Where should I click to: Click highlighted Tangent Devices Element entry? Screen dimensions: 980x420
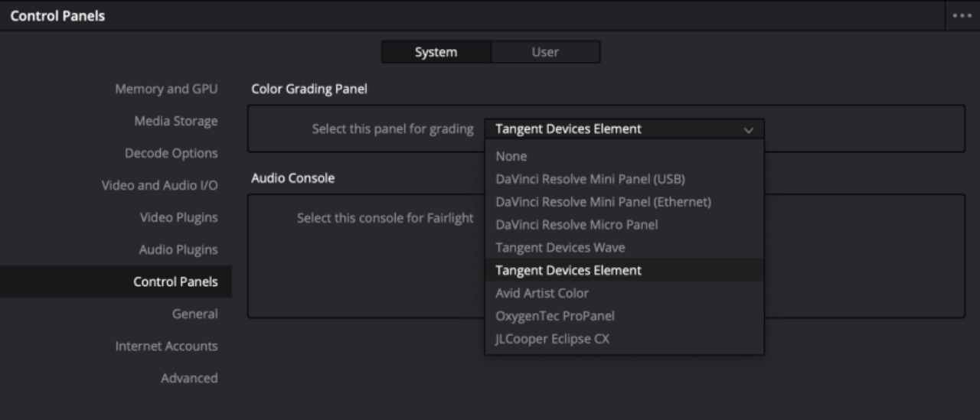click(568, 270)
